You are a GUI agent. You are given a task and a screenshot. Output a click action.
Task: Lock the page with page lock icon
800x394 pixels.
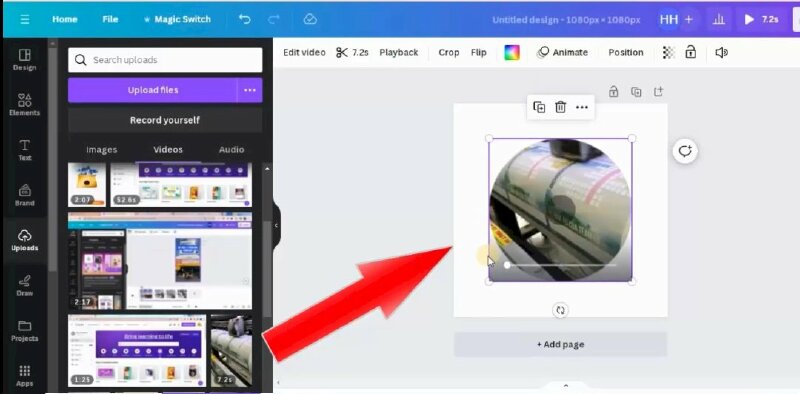tap(613, 92)
